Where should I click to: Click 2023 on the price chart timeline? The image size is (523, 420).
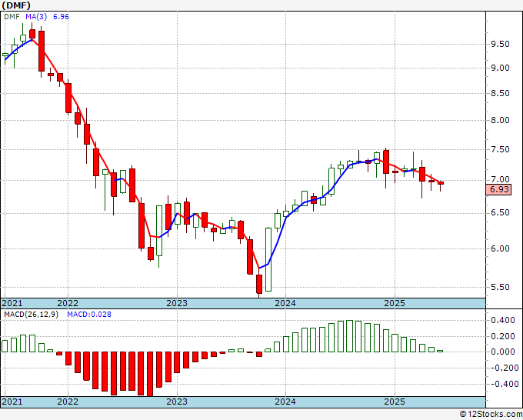(177, 303)
